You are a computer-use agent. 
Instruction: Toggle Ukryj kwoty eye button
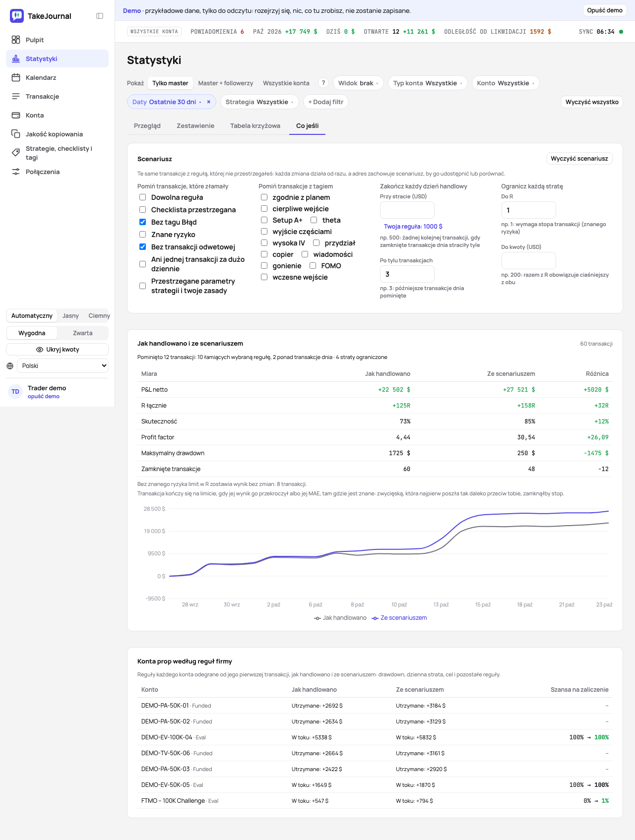pyautogui.click(x=58, y=350)
